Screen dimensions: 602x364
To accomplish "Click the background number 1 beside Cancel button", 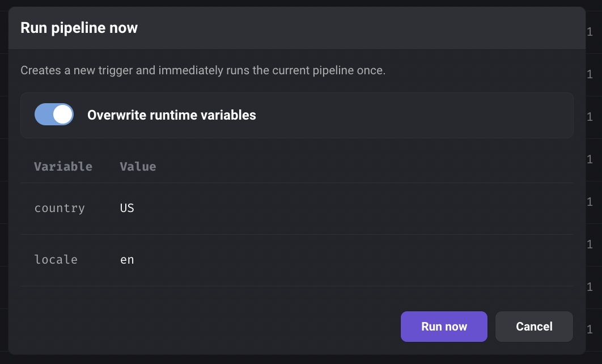I will pos(590,329).
